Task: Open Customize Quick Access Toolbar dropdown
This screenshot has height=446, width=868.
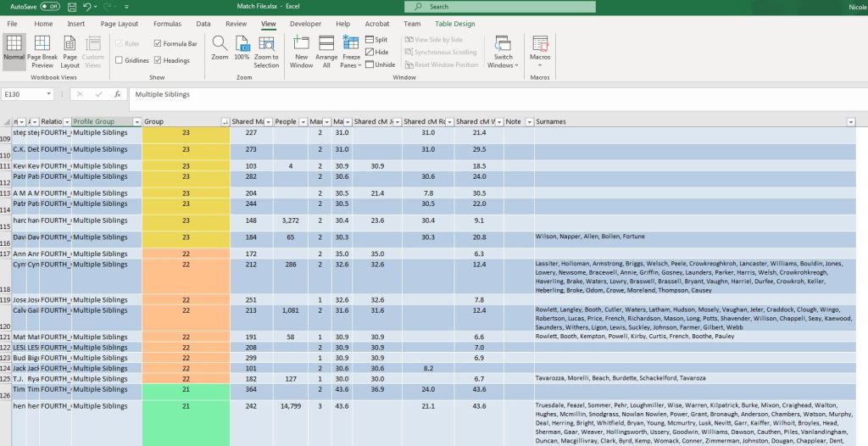Action: (x=127, y=7)
